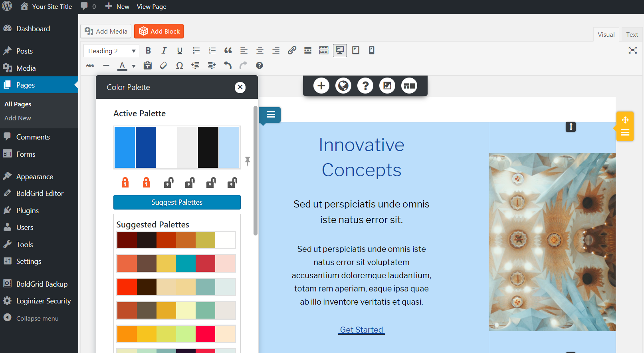The image size is (644, 353).
Task: Close the Color Palette panel
Action: point(240,87)
